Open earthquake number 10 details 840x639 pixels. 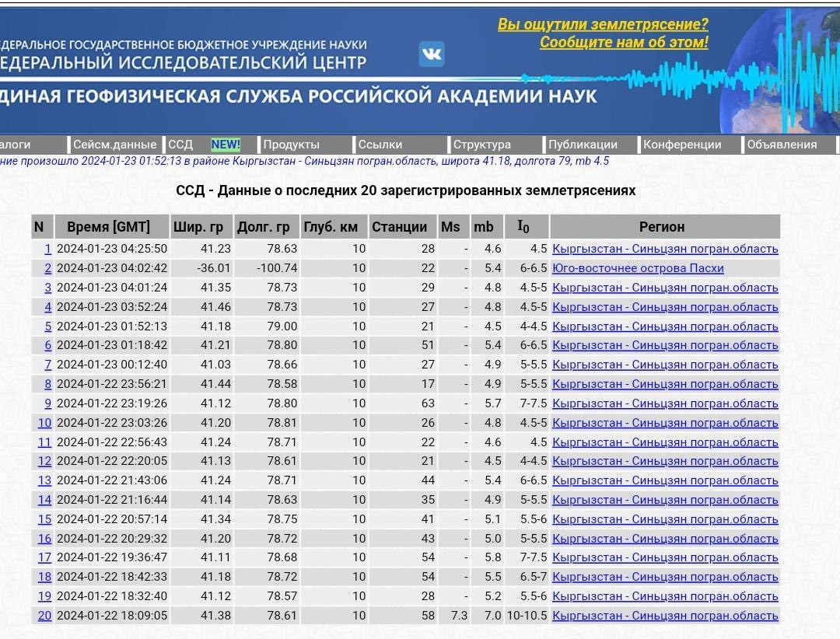(44, 423)
